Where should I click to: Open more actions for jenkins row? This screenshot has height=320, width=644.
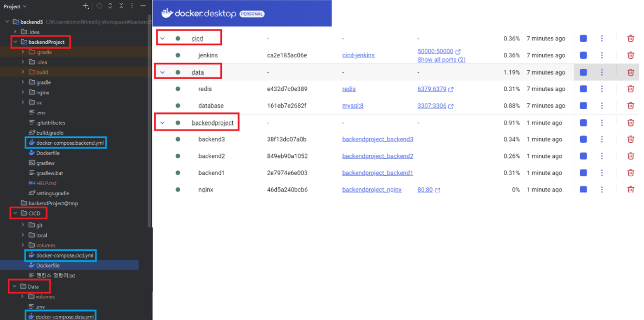(602, 55)
